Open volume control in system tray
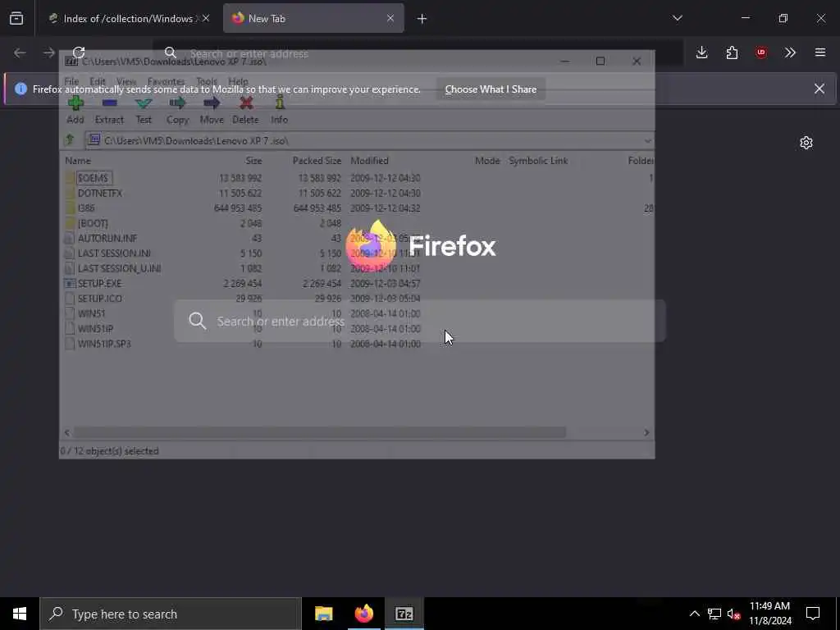The width and height of the screenshot is (840, 630). pos(734,614)
